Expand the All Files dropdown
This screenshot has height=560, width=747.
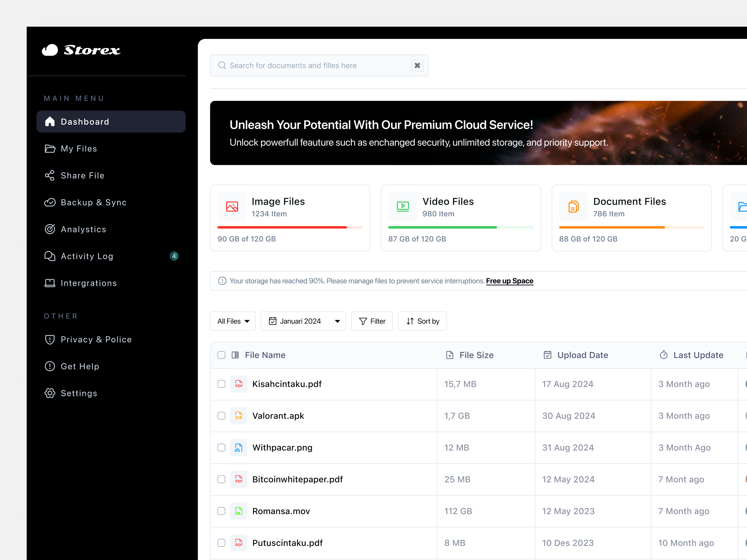[x=233, y=321]
